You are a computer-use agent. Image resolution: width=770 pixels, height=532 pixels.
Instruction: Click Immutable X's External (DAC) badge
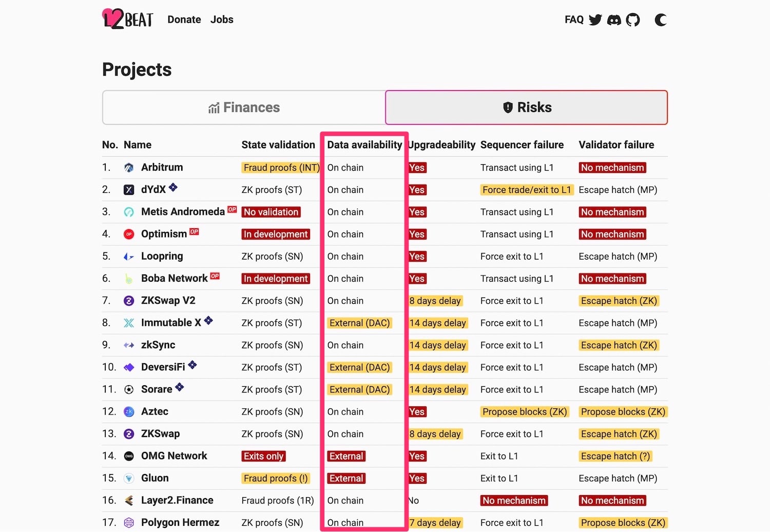[360, 323]
